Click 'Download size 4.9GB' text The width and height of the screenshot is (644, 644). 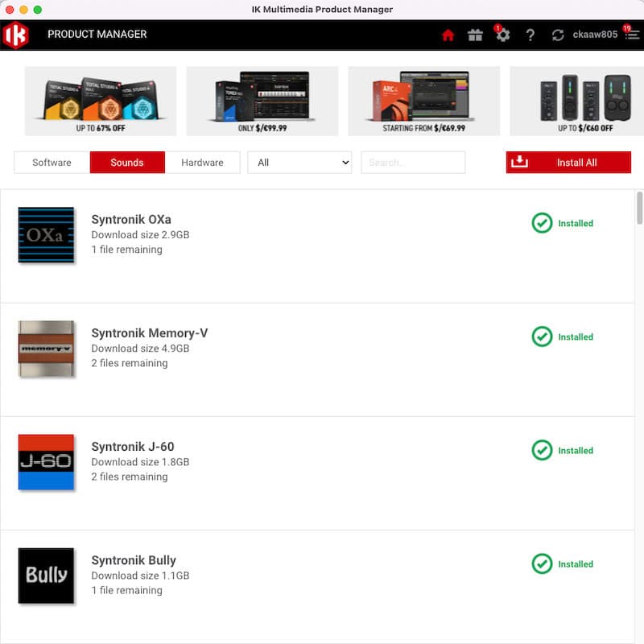(x=140, y=349)
